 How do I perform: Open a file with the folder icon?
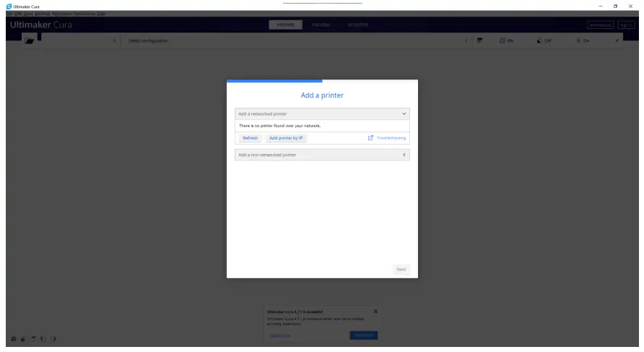30,40
